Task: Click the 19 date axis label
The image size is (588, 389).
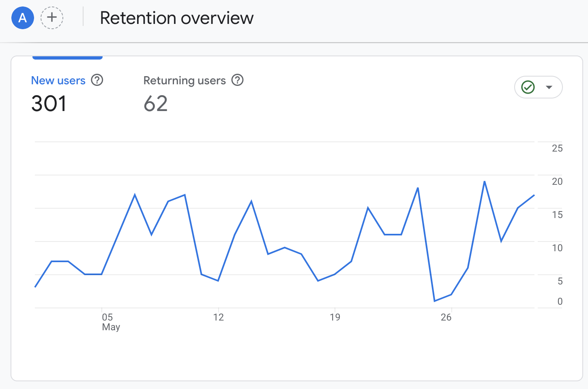Action: point(335,317)
